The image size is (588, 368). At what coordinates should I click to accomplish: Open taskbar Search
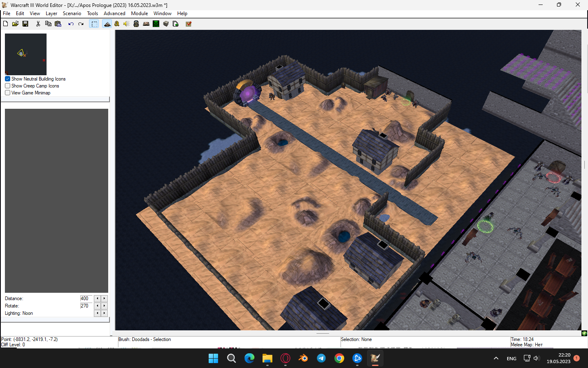coord(232,359)
